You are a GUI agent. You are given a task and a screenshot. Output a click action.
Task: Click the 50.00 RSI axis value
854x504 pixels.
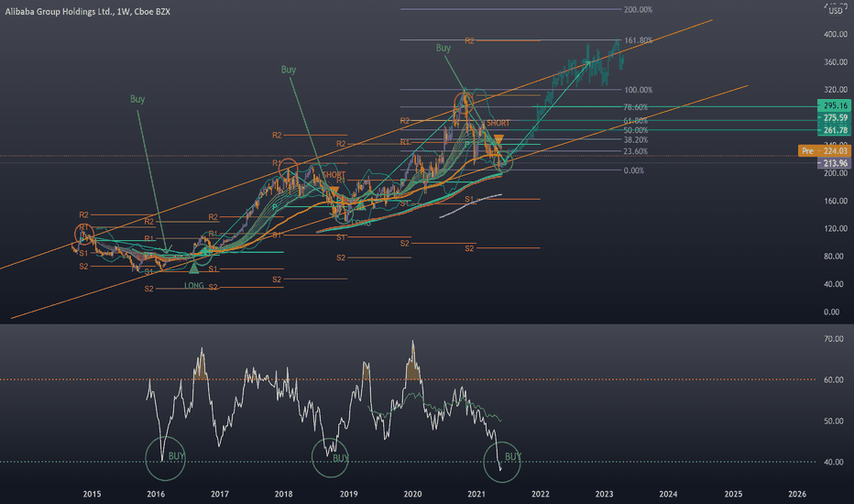tap(833, 422)
